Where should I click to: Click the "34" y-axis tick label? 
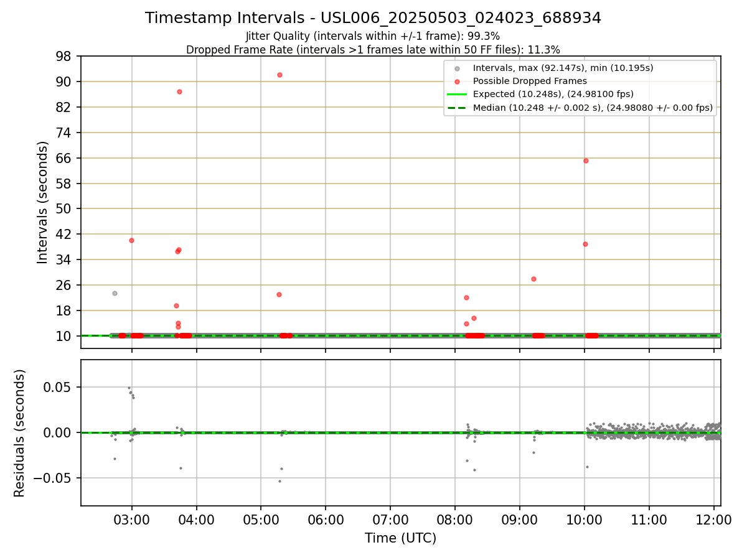pos(65,259)
